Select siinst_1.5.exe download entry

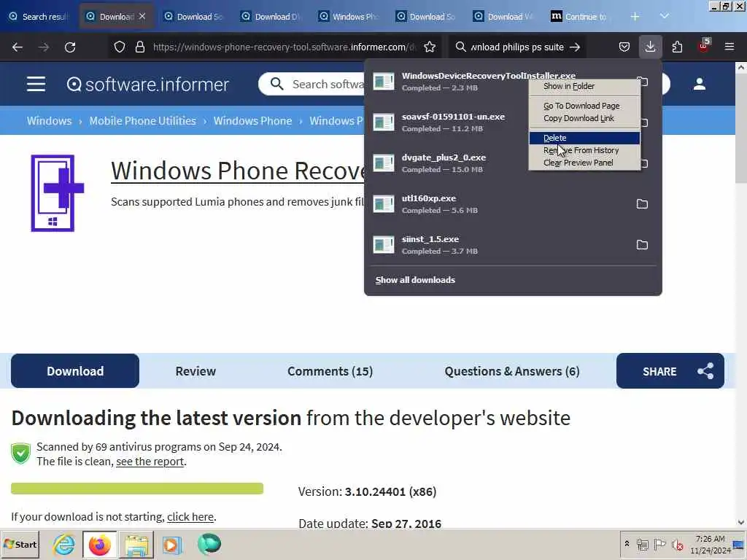pos(500,245)
